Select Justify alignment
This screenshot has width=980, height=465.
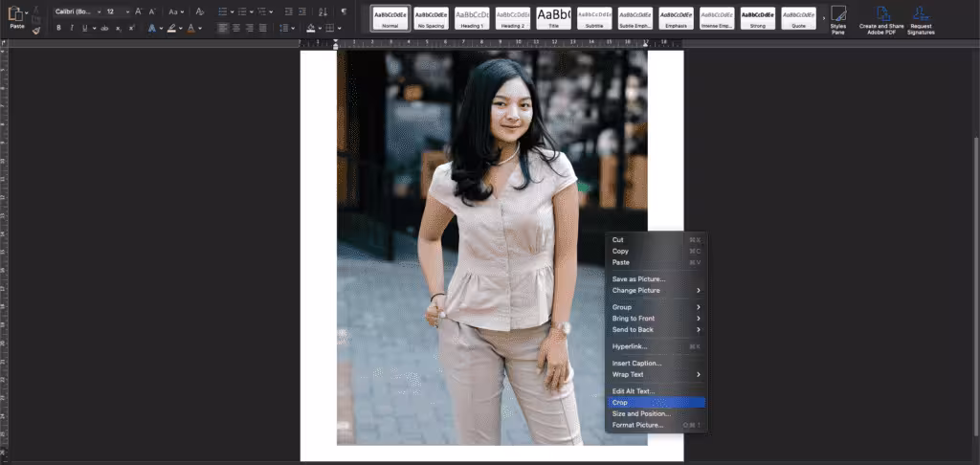point(262,28)
